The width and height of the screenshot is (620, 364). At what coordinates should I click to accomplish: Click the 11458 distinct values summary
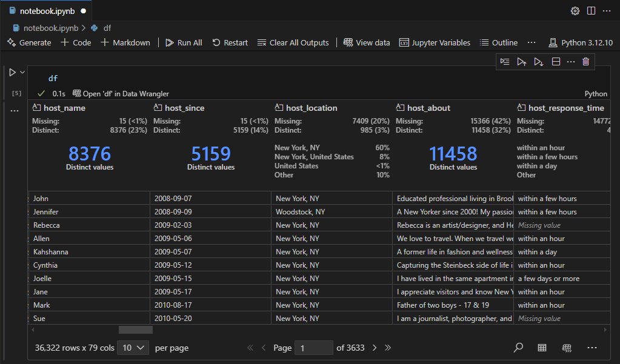[x=453, y=158]
